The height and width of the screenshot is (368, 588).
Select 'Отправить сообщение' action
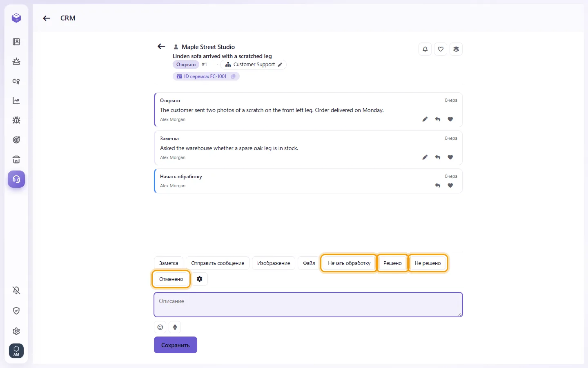pos(218,263)
